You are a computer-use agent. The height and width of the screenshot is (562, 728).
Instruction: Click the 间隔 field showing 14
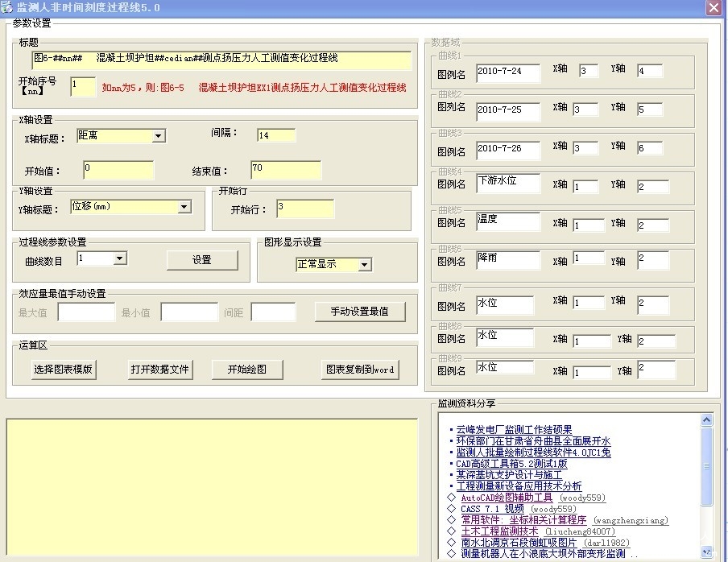[276, 135]
